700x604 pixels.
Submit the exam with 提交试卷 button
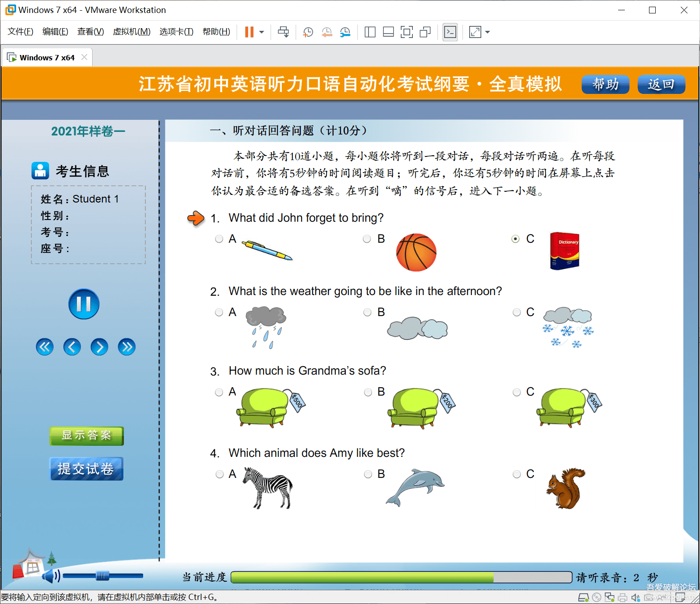86,469
